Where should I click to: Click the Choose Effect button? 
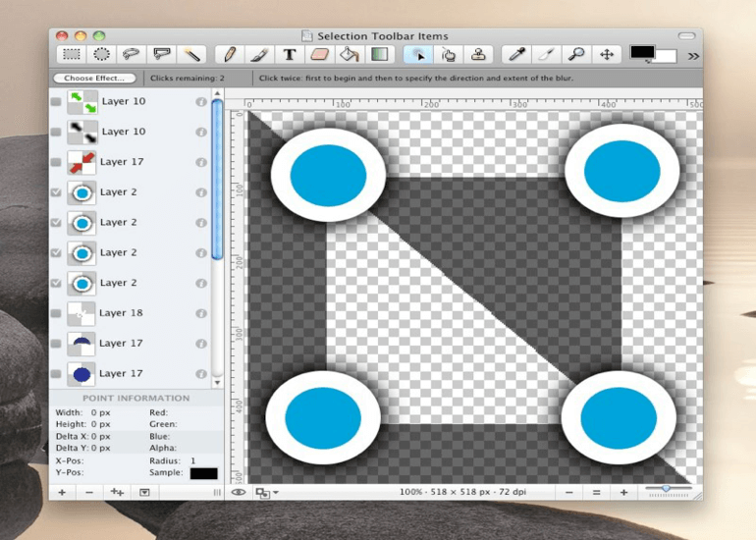(x=96, y=78)
